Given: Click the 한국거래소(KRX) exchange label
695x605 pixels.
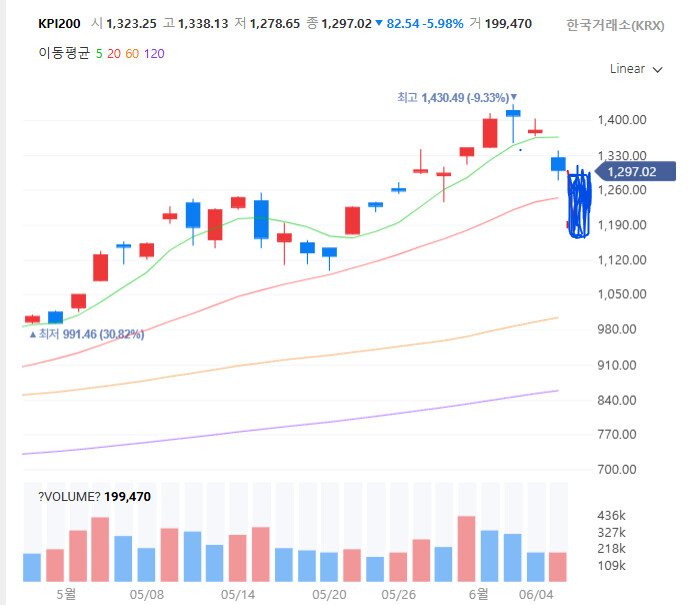Looking at the screenshot, I should [615, 25].
